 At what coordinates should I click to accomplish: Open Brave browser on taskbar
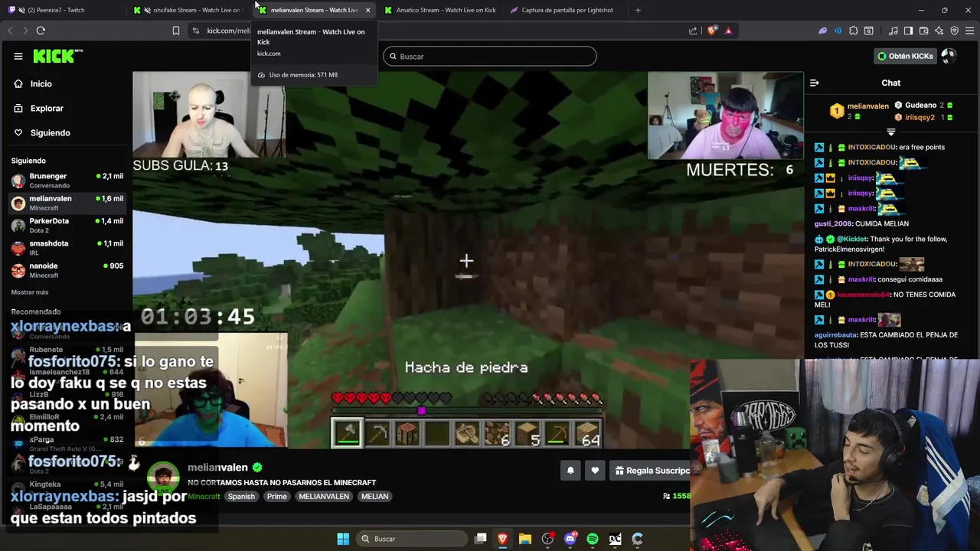coord(503,539)
